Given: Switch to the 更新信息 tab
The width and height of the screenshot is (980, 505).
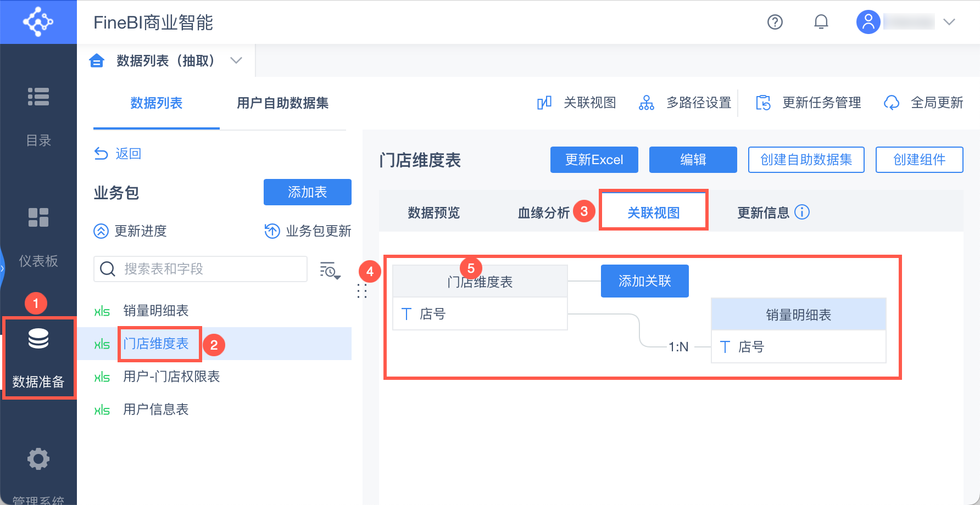Looking at the screenshot, I should [x=764, y=212].
